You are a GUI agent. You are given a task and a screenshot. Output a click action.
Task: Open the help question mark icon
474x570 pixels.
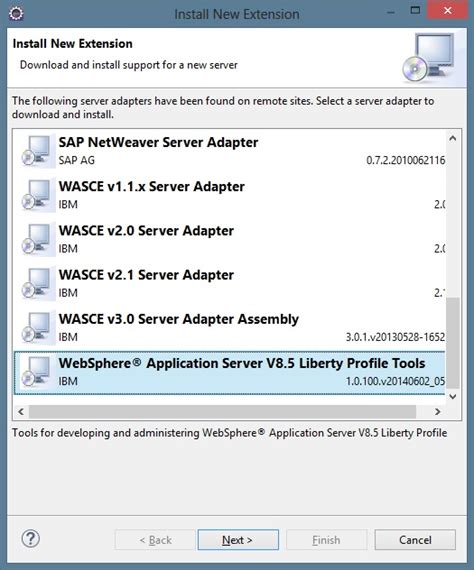tap(31, 538)
